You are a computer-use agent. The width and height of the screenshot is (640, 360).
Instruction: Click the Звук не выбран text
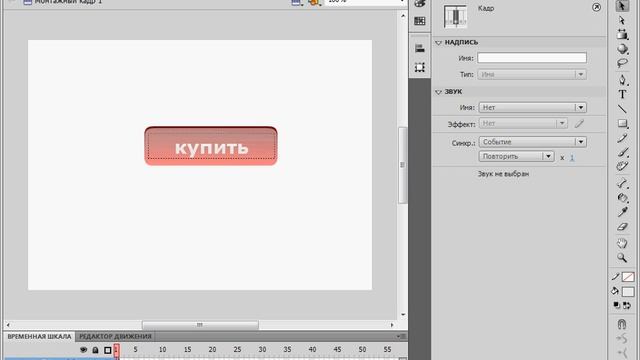tap(503, 174)
